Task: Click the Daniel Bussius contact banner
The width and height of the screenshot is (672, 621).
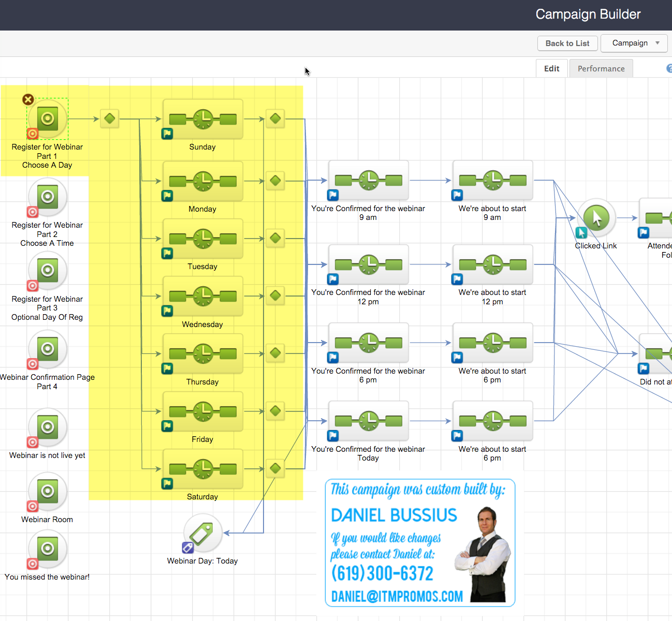Action: 420,542
